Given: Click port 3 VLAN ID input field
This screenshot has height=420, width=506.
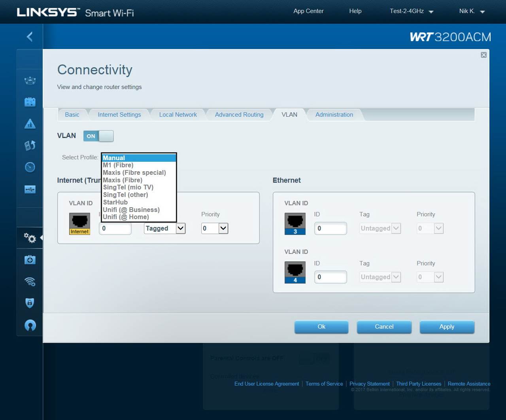Looking at the screenshot, I should 330,228.
